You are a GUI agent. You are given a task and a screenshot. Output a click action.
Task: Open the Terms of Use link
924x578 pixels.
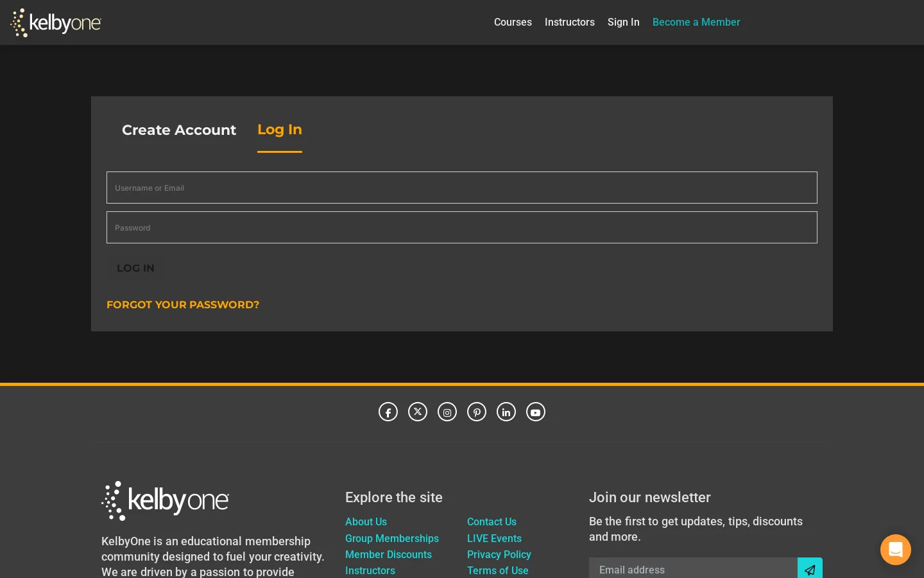click(x=498, y=570)
